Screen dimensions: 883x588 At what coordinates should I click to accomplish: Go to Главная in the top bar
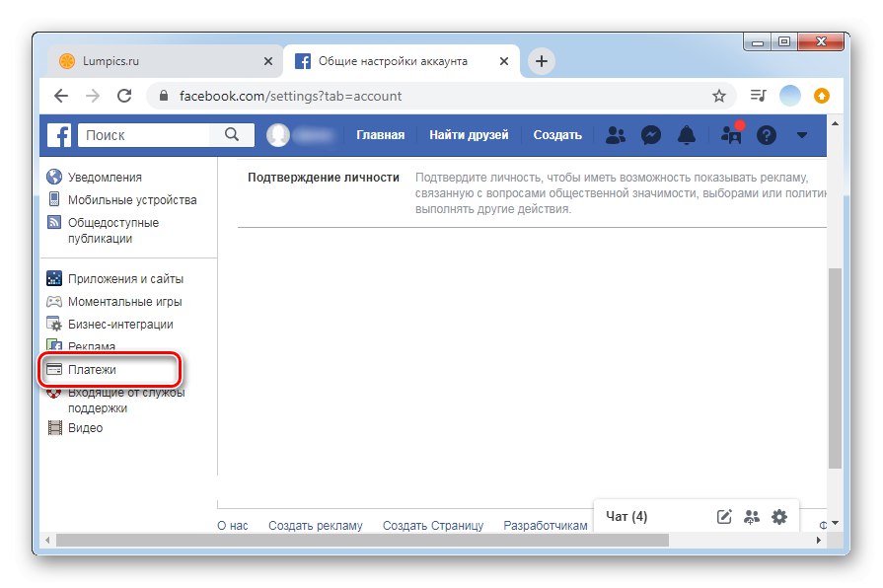(380, 135)
